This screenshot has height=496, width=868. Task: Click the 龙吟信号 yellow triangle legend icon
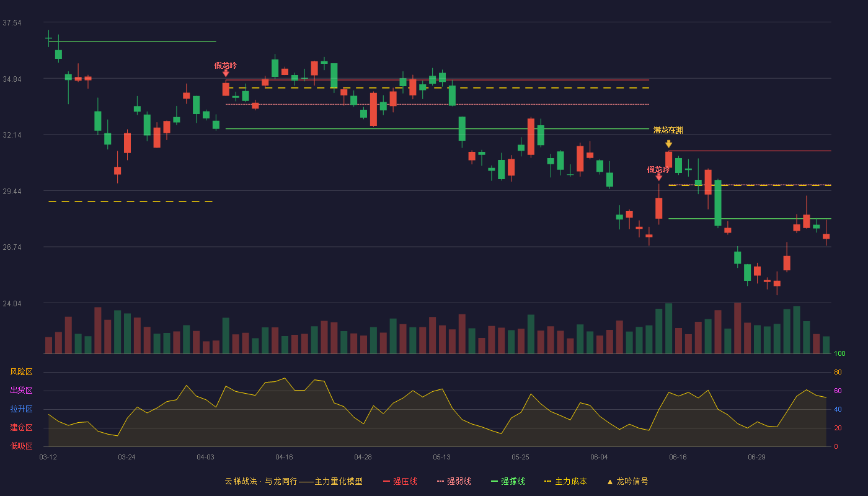(x=609, y=482)
